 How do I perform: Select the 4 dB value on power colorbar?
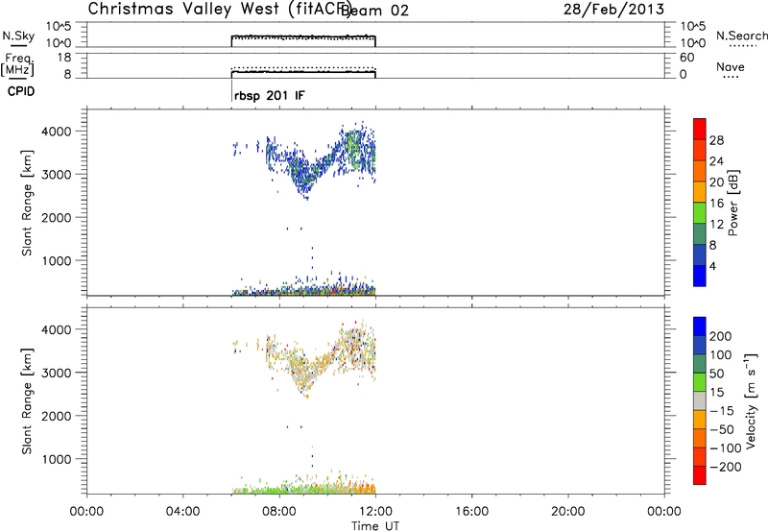(x=712, y=266)
